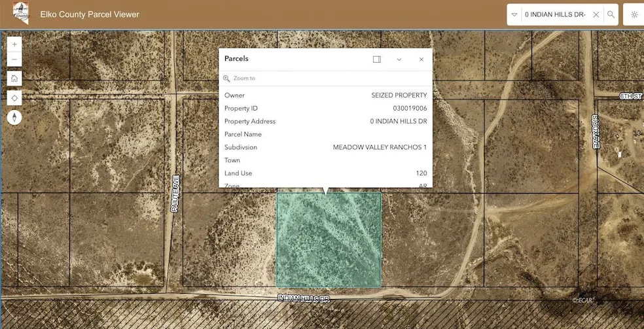The height and width of the screenshot is (329, 644).
Task: Find my location on map
Action: (x=14, y=97)
